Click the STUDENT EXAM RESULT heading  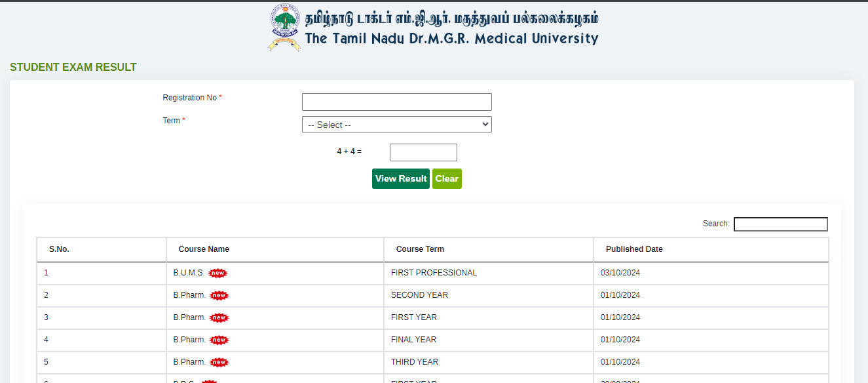pos(73,67)
